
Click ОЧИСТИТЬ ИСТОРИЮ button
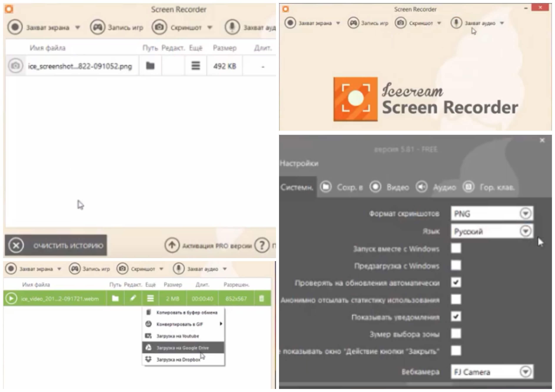coord(56,245)
